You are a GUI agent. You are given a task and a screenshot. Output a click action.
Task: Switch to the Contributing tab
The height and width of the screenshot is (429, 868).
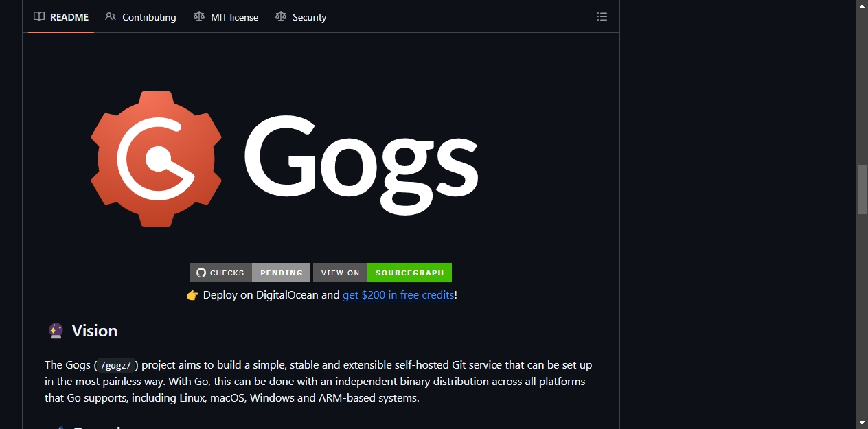(141, 17)
